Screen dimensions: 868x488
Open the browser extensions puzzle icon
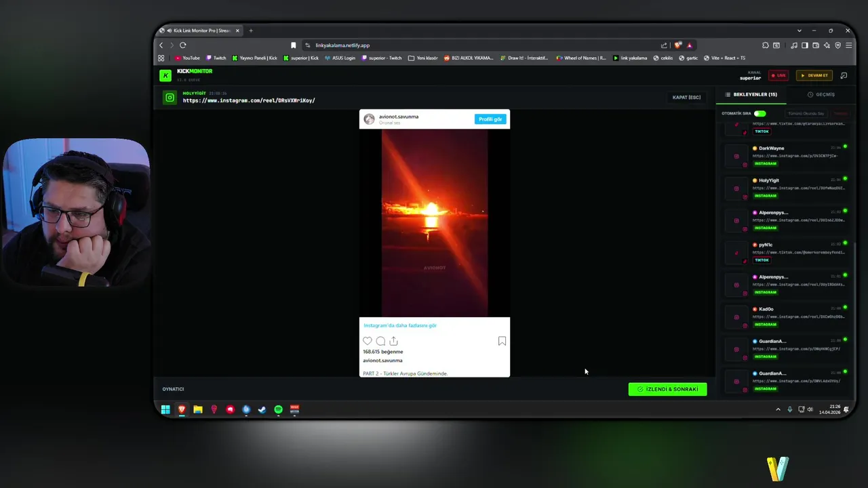766,45
